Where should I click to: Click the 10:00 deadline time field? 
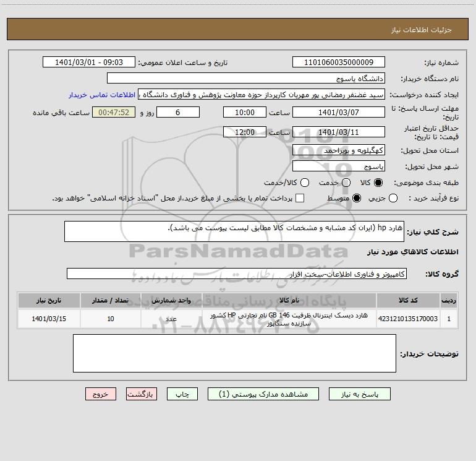click(245, 112)
